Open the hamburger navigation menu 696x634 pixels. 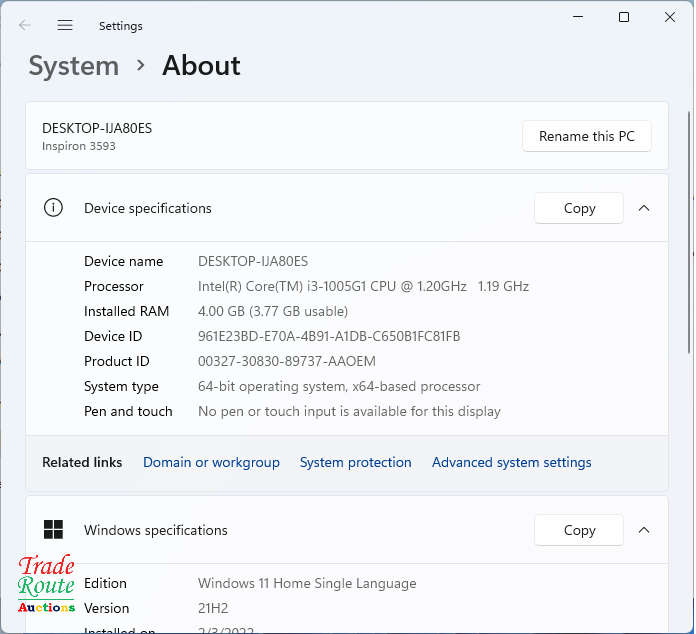[x=65, y=25]
